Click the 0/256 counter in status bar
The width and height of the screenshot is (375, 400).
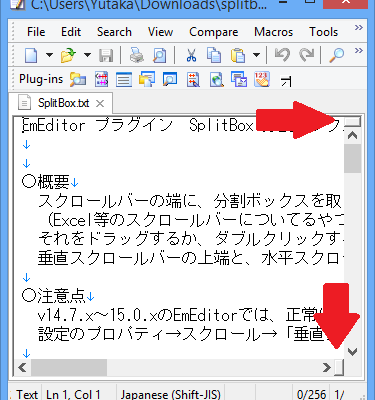[x=311, y=395]
